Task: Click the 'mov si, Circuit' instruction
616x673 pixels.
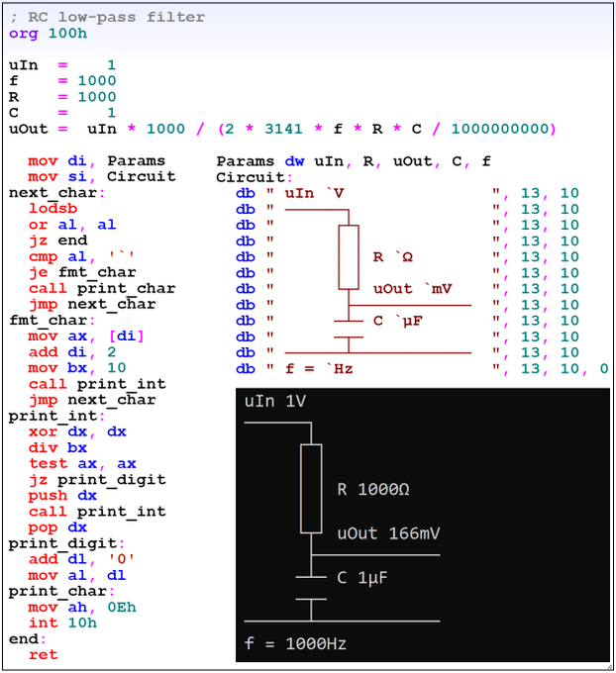Action: (102, 177)
